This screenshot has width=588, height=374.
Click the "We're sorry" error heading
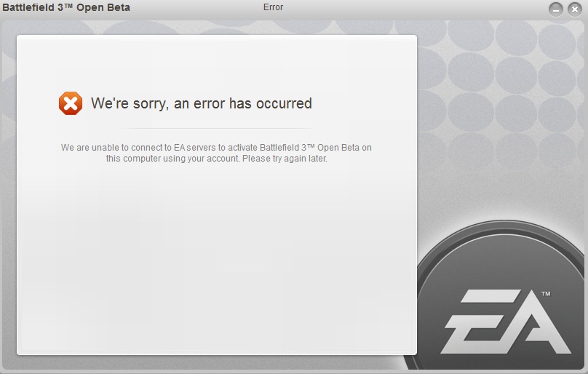click(202, 103)
